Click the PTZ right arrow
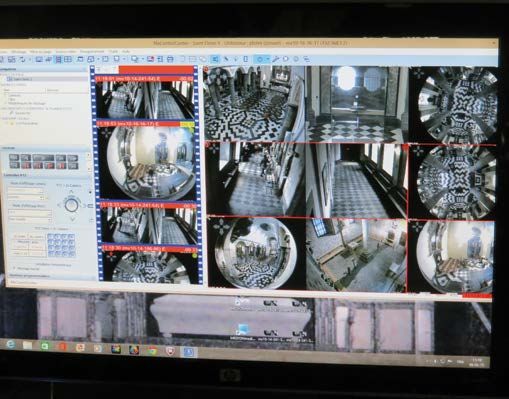509x399 pixels. click(84, 206)
